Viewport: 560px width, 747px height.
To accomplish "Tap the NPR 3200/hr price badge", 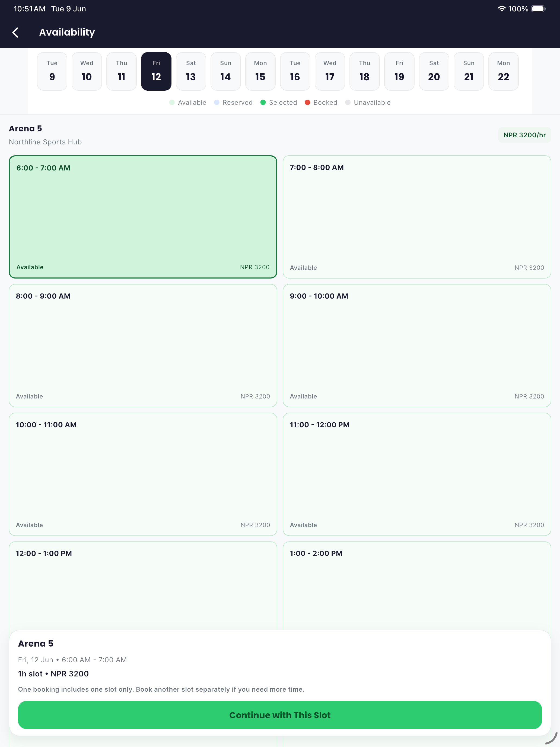I will click(x=524, y=135).
